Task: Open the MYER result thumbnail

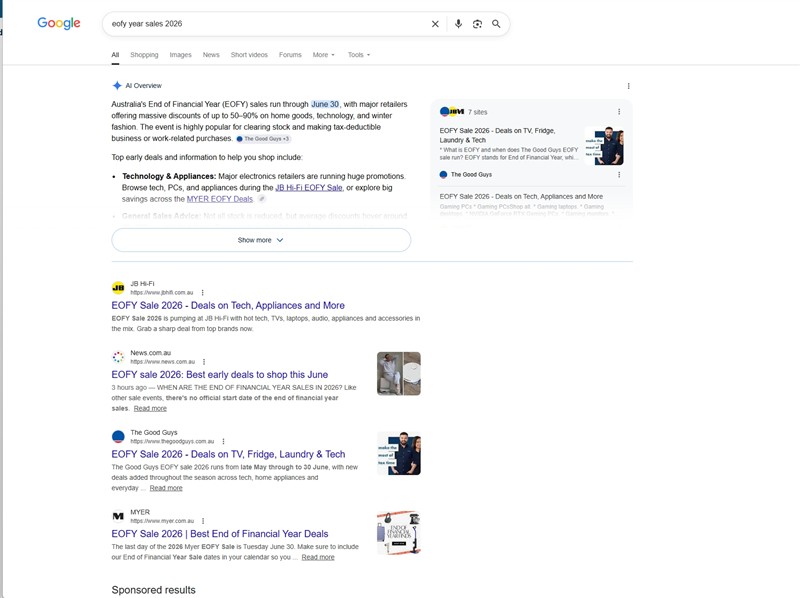Action: [x=399, y=533]
